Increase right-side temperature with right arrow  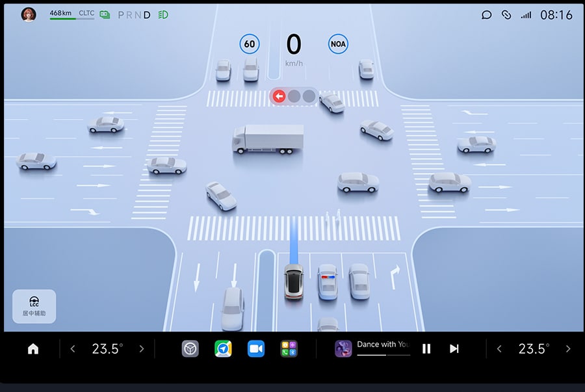568,349
